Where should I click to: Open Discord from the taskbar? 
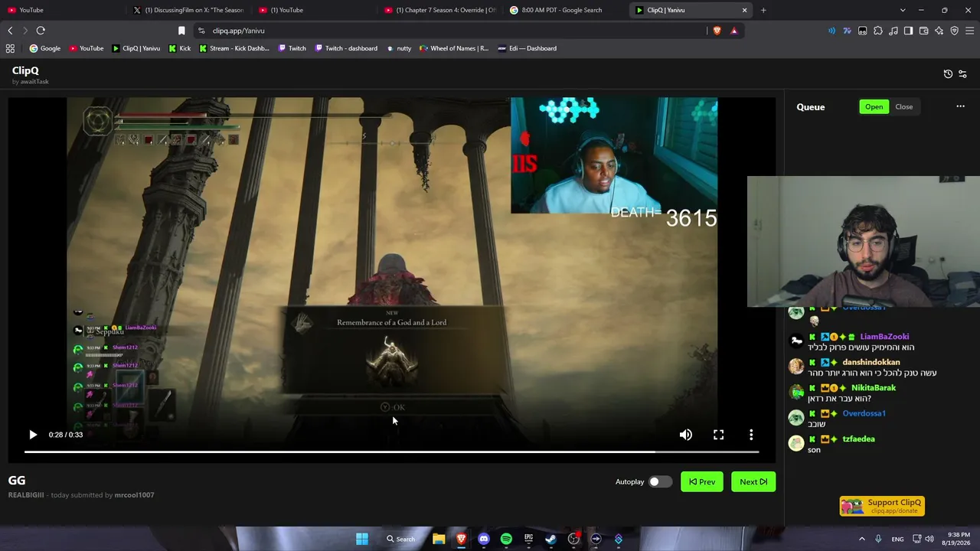tap(484, 539)
